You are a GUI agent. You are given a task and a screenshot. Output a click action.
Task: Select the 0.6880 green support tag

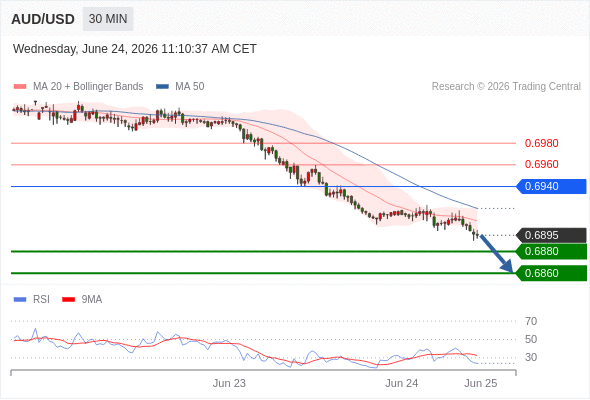click(551, 251)
